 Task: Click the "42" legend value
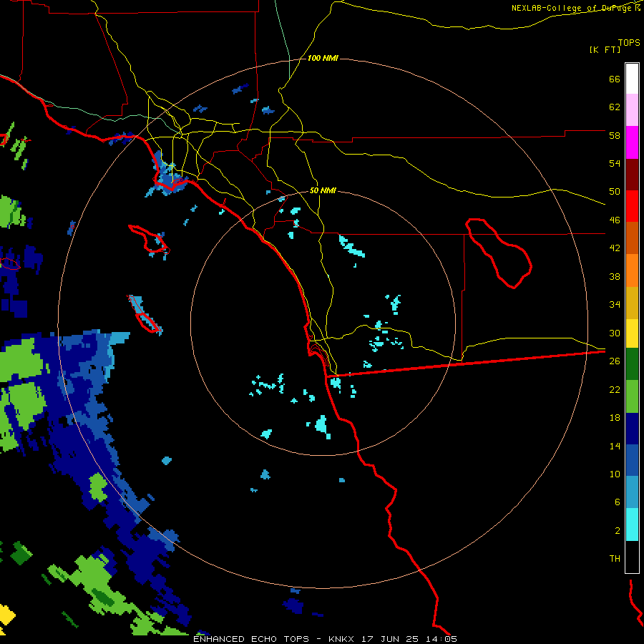click(x=615, y=248)
